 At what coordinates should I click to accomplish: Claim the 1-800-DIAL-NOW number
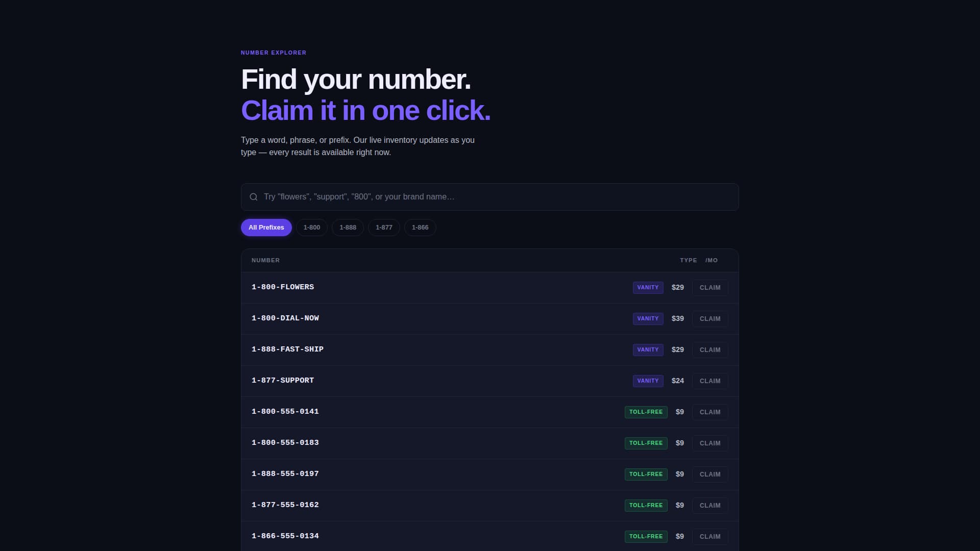(710, 318)
